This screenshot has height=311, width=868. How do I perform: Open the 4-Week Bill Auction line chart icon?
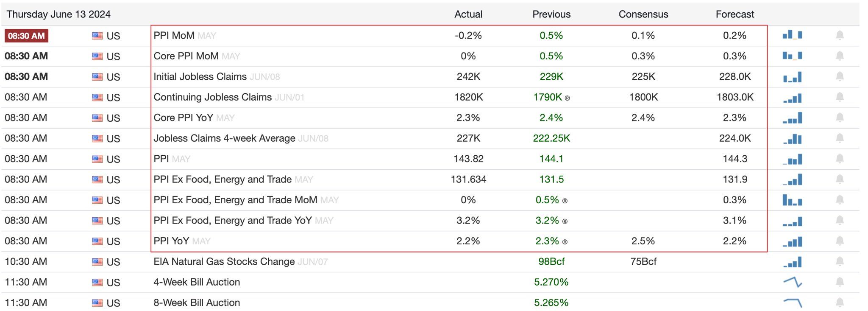pos(792,282)
